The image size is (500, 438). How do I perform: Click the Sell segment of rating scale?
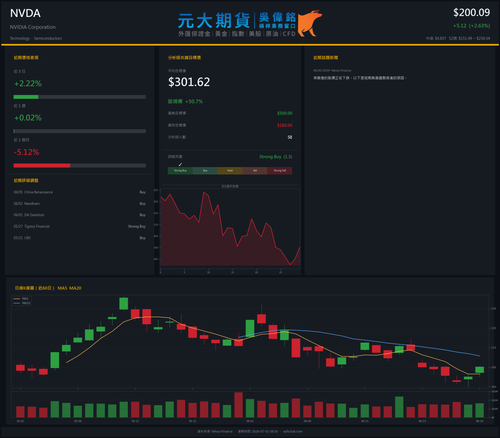[255, 171]
